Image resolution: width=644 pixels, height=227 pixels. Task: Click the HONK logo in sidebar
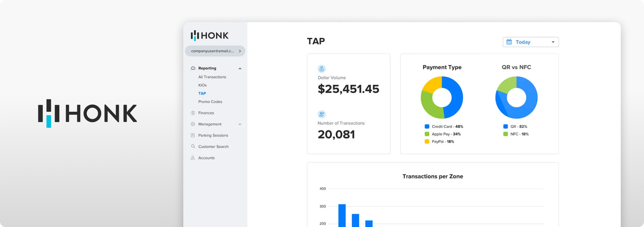[209, 35]
